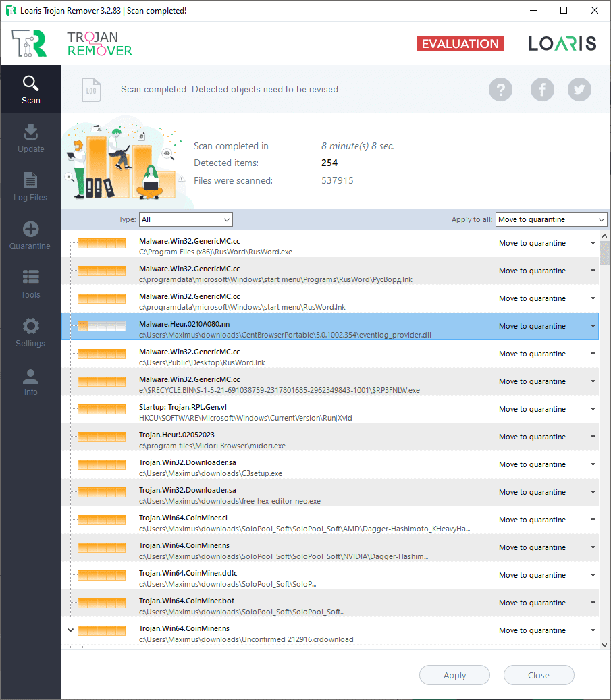Open action dropdown for C3setup.exe
Image resolution: width=611 pixels, height=700 pixels.
[593, 464]
